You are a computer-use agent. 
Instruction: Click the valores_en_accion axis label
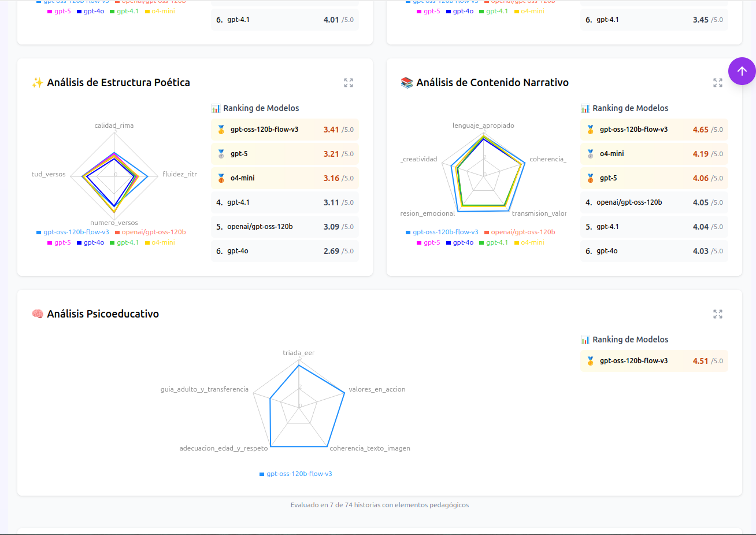(x=377, y=389)
